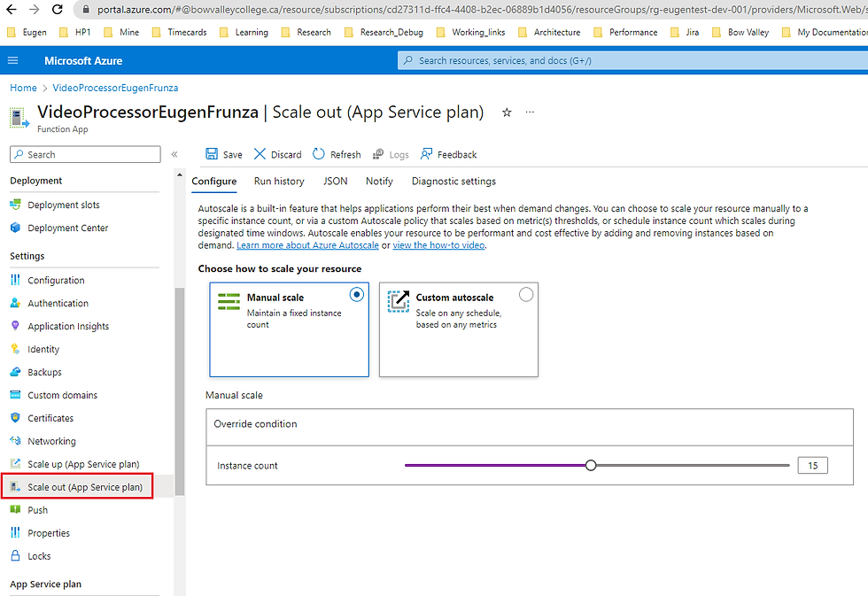
Task: Open the JSON tab
Action: click(336, 181)
